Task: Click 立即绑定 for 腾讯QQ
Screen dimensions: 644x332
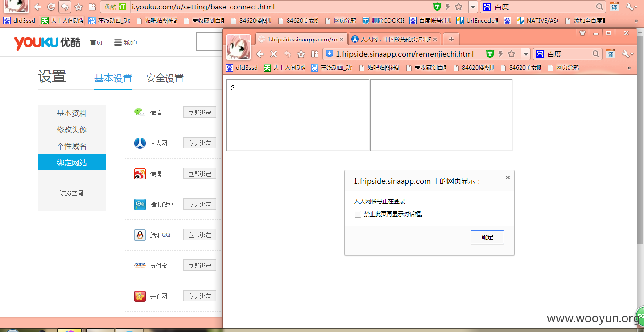Action: [x=200, y=235]
